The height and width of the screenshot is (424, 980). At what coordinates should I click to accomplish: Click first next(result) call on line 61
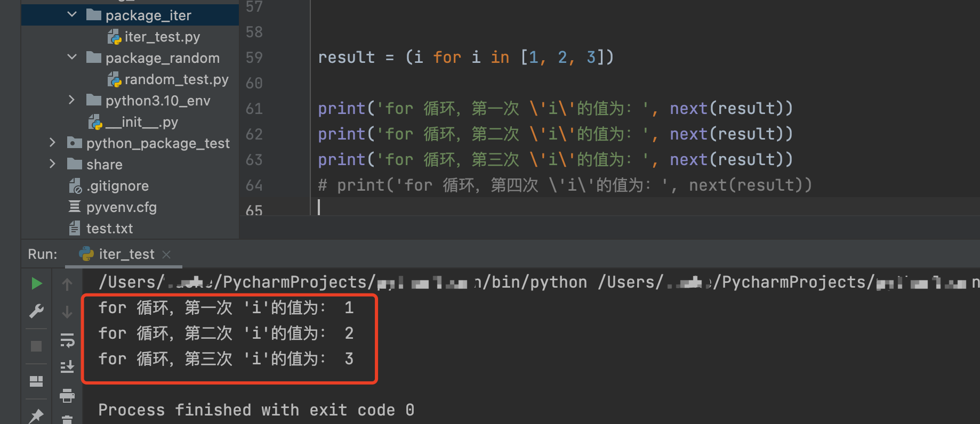coord(726,108)
